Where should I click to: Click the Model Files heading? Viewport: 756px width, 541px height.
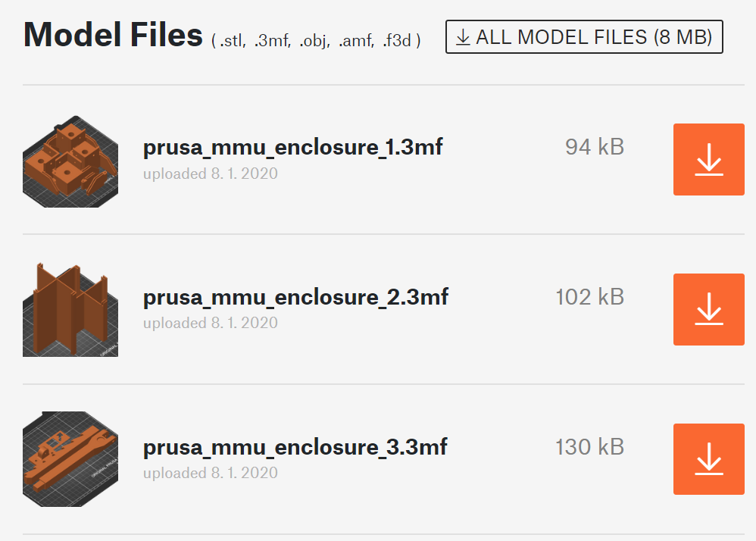point(114,35)
